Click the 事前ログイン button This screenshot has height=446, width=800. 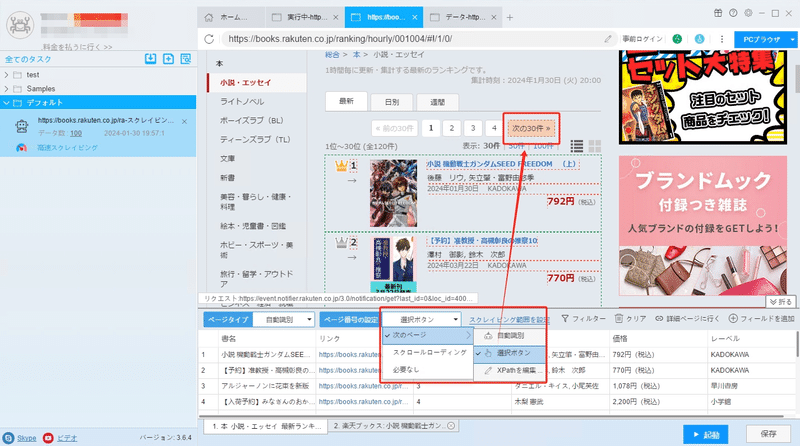pos(642,39)
